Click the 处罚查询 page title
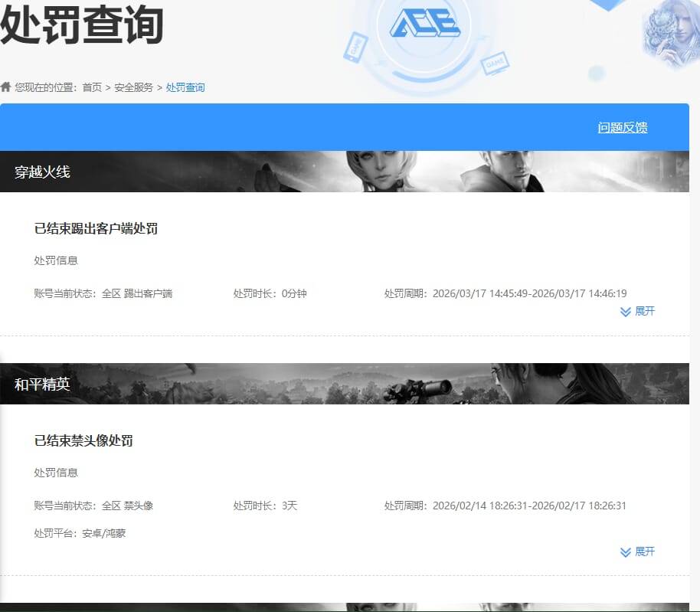Viewport: 700px width, 612px height. (x=82, y=25)
